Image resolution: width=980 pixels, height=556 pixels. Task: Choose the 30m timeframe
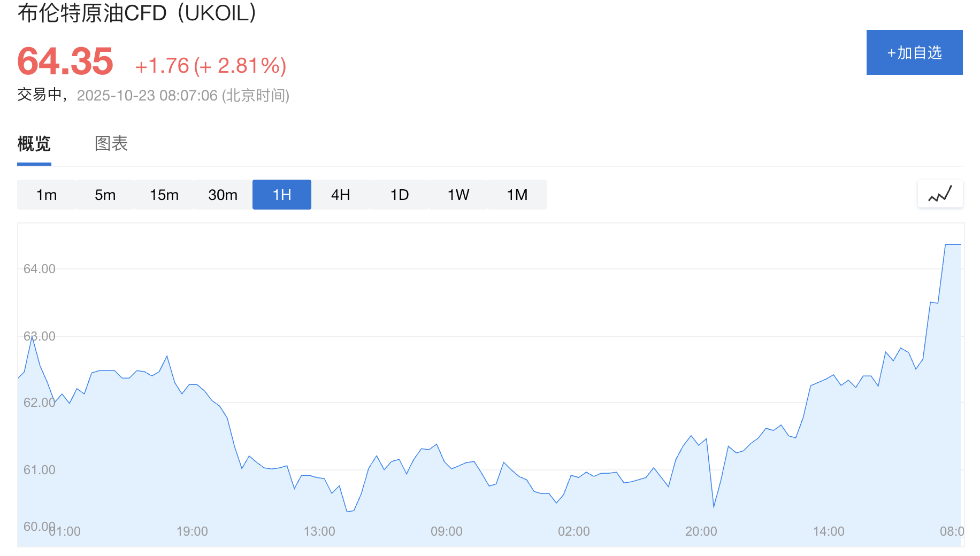point(223,195)
